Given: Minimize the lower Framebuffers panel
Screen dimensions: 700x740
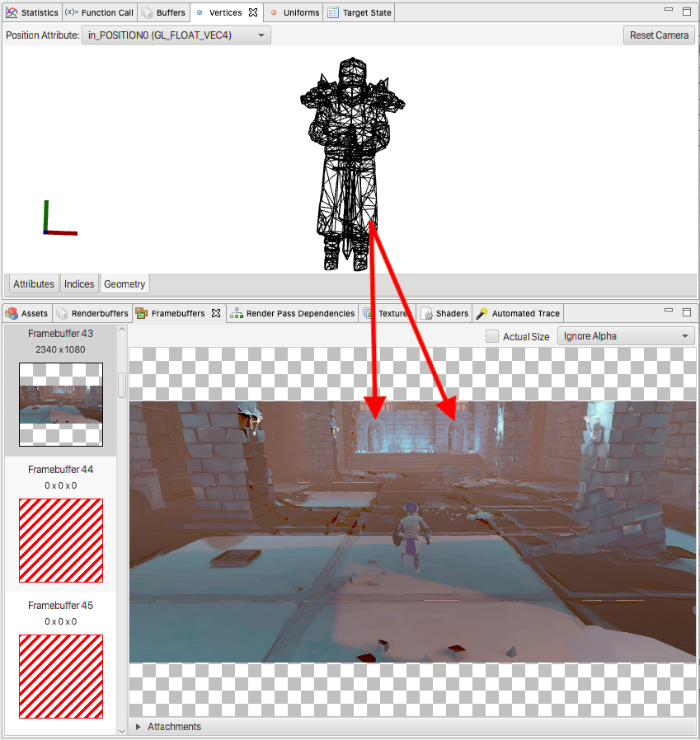Looking at the screenshot, I should pos(669,310).
